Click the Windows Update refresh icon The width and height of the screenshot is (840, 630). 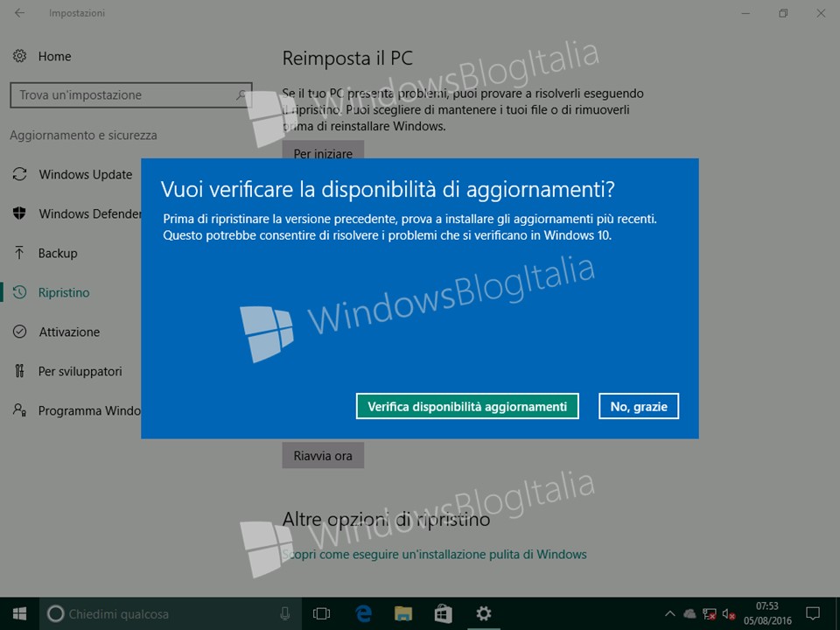click(x=20, y=174)
